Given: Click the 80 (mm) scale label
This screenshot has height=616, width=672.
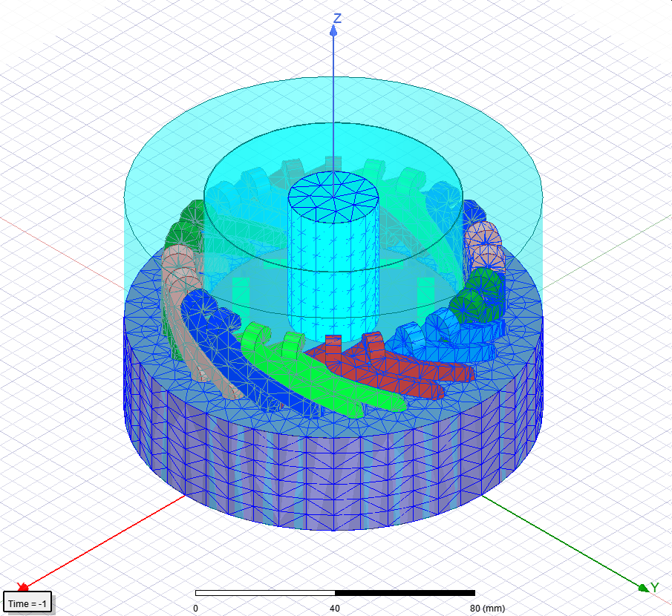Looking at the screenshot, I should pos(488,609).
